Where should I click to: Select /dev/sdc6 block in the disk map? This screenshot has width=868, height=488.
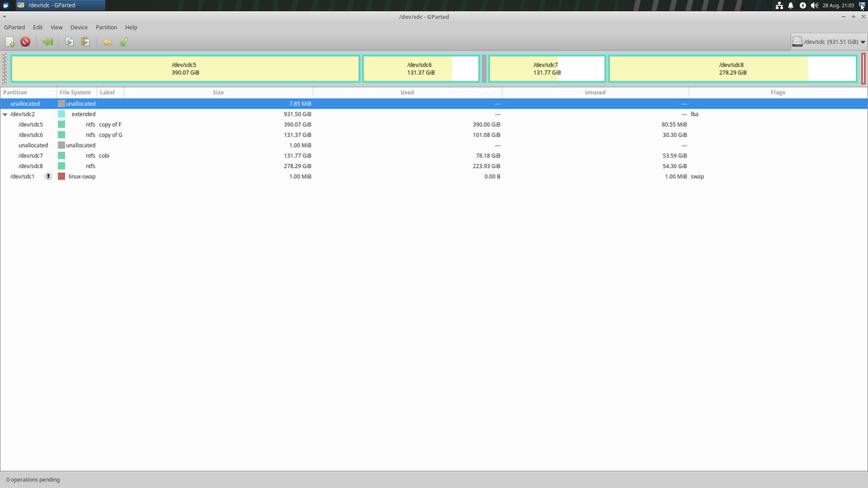click(421, 68)
